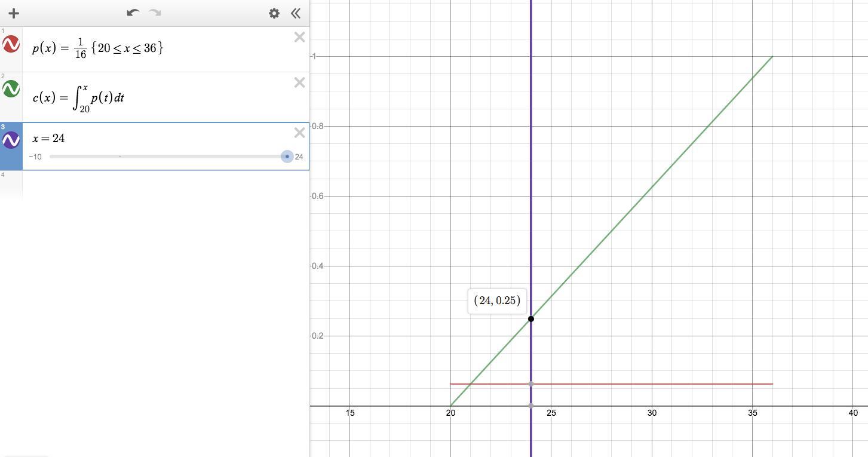Select empty expression row 4
The width and height of the screenshot is (868, 457).
[155, 184]
